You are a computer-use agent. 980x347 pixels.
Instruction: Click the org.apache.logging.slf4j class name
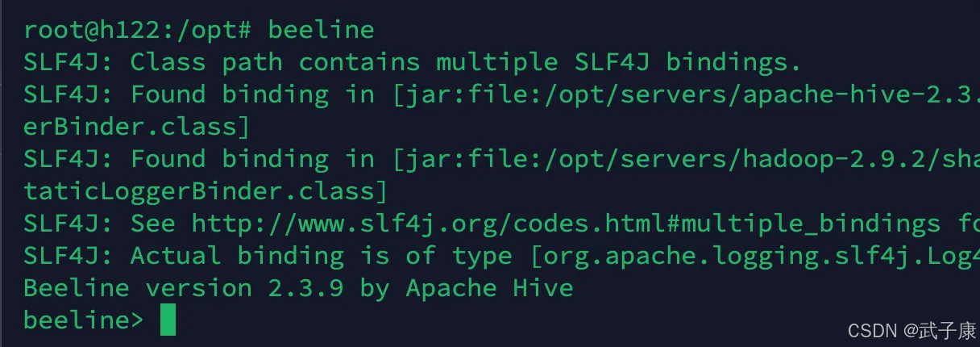(x=754, y=256)
